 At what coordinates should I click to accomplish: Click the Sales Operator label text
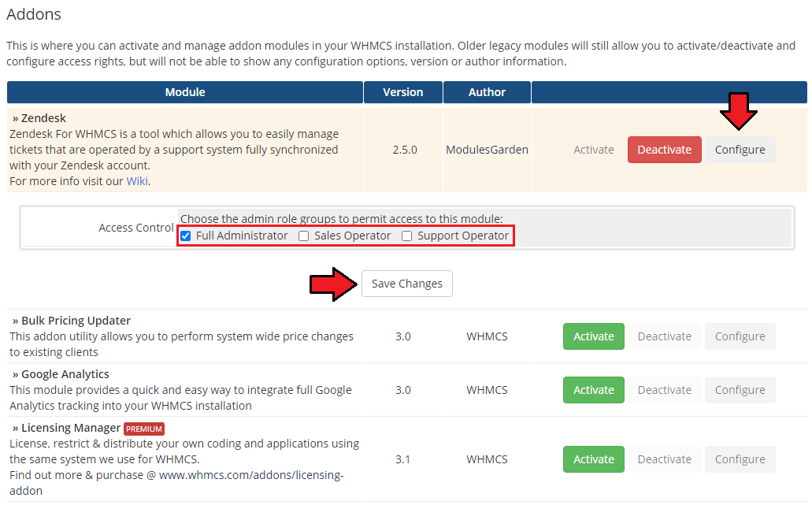tap(352, 236)
